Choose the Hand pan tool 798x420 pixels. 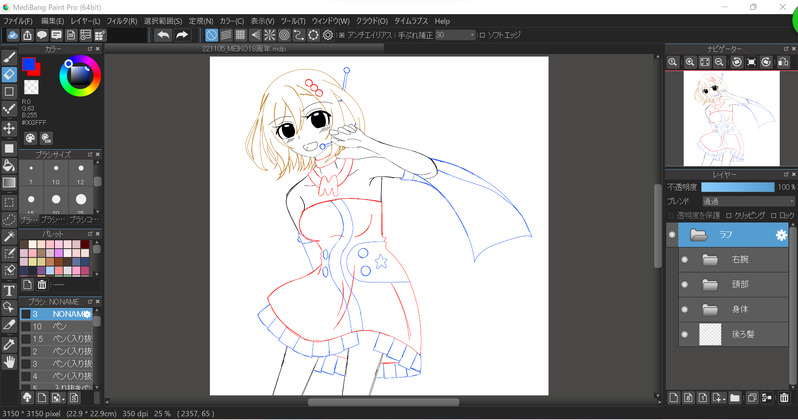(9, 361)
